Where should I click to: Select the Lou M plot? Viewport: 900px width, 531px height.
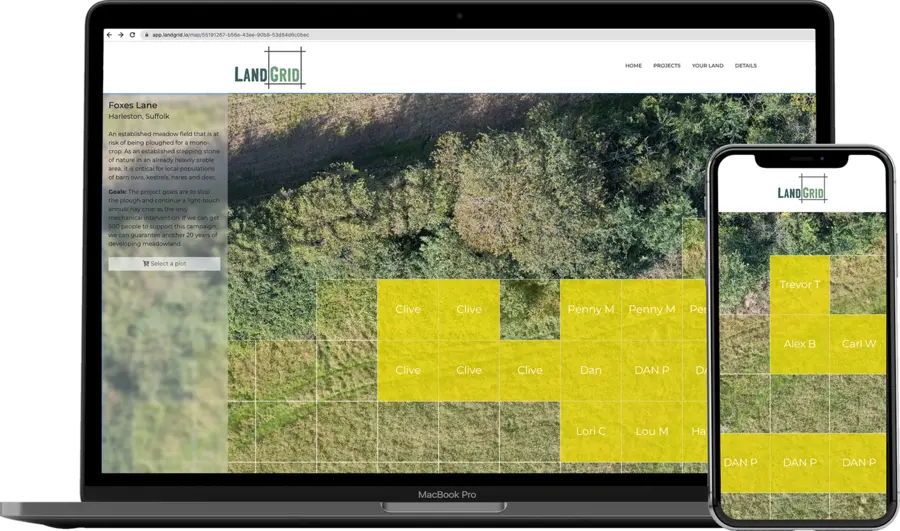(x=651, y=431)
